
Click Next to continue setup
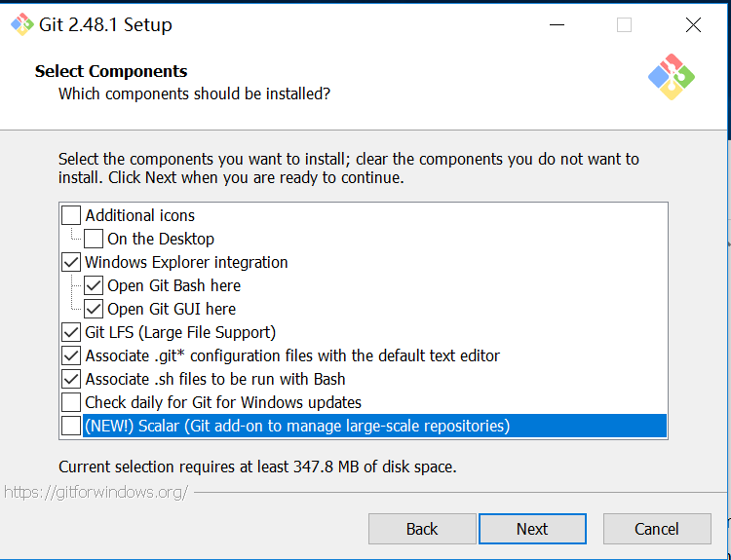(532, 529)
